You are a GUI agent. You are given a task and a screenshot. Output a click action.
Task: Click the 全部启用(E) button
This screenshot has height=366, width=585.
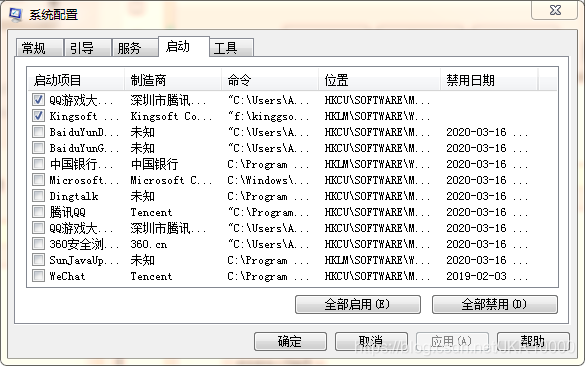[358, 304]
